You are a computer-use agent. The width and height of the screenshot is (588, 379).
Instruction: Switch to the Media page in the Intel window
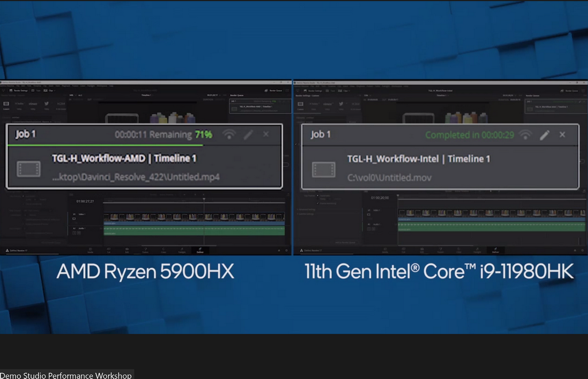[x=385, y=250]
